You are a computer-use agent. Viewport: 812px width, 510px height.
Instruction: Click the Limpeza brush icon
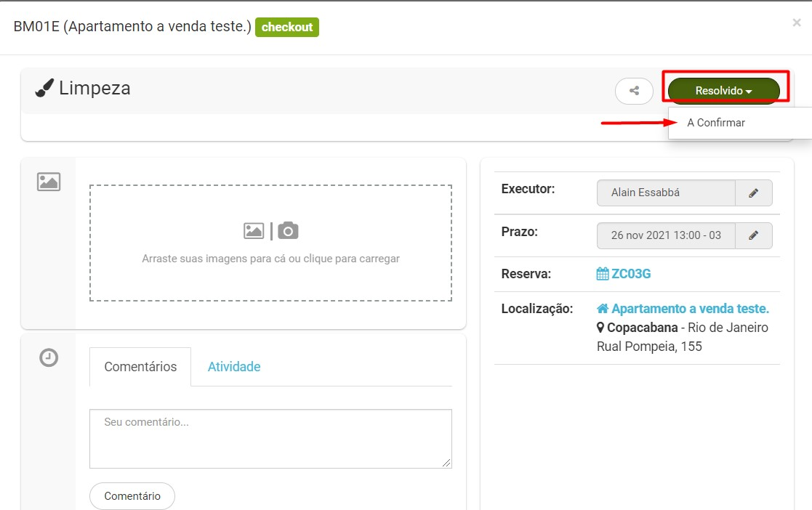tap(44, 88)
